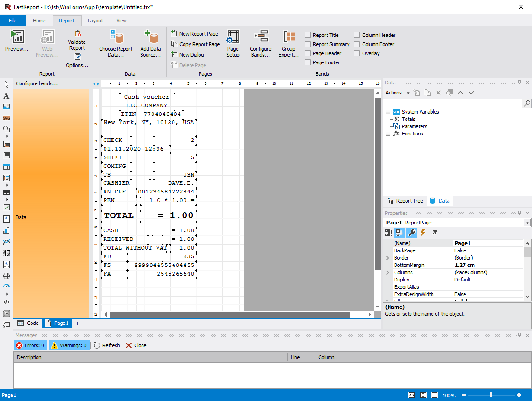Sort properties alphabetically

click(399, 233)
